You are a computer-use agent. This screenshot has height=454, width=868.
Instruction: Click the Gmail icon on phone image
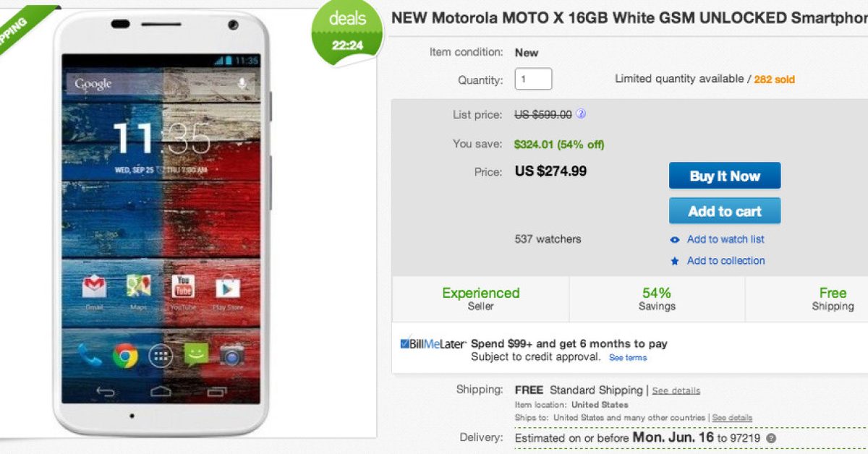click(x=95, y=287)
